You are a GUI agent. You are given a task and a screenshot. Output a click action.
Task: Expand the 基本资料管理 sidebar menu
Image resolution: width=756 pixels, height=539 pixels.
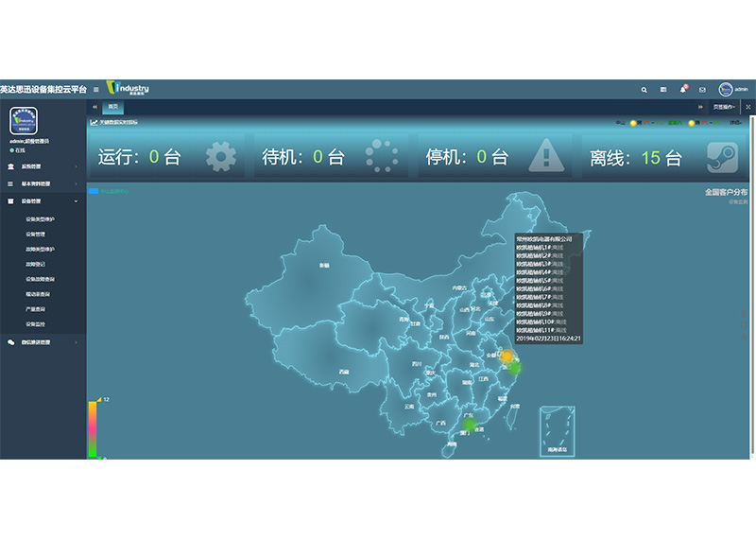coord(43,183)
